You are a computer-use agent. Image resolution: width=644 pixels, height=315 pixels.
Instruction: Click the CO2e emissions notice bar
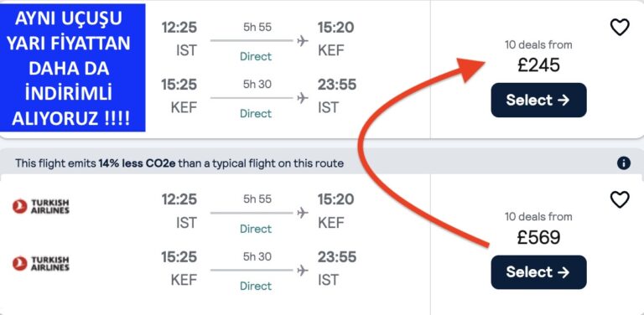pos(322,163)
